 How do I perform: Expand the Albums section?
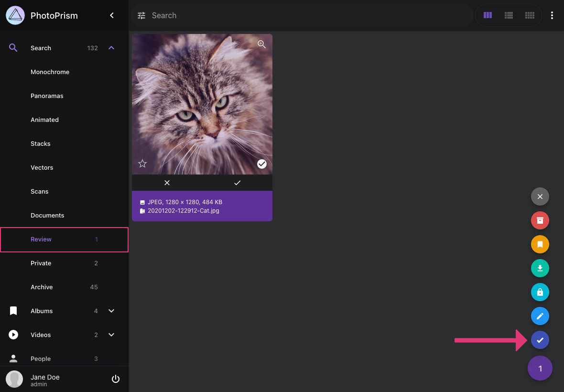coord(111,311)
